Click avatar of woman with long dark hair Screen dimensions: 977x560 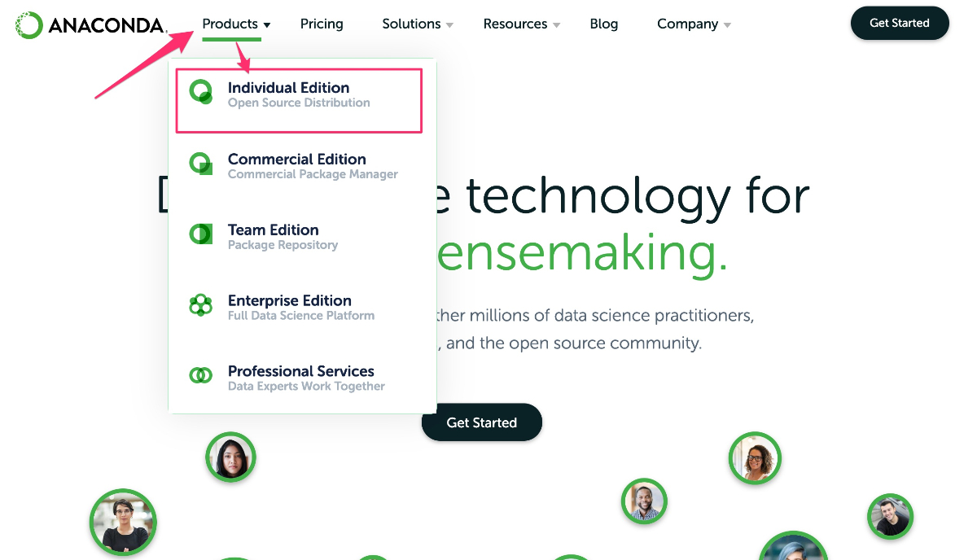pyautogui.click(x=230, y=457)
